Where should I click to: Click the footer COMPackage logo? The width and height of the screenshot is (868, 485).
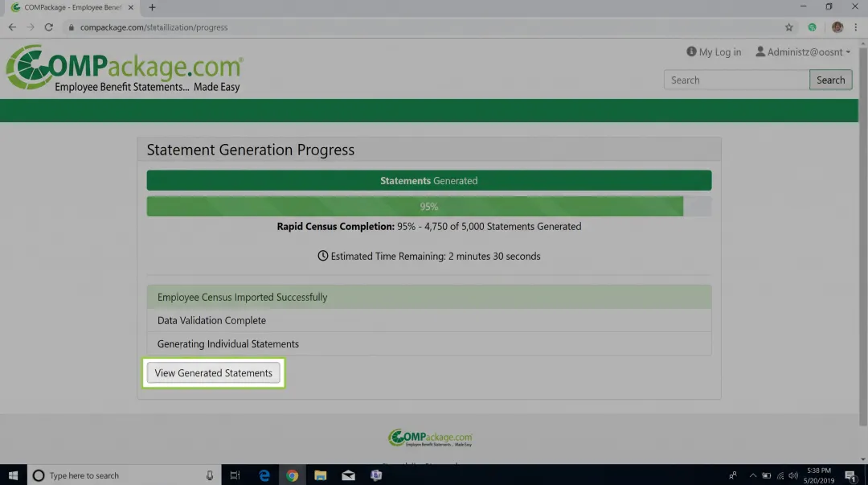pos(430,438)
